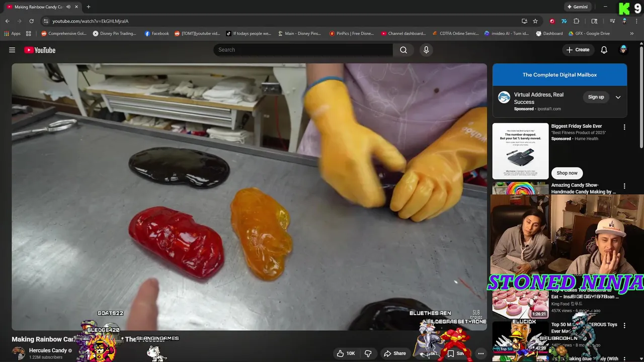Open Top 50 toys video thumbnail

(520, 337)
